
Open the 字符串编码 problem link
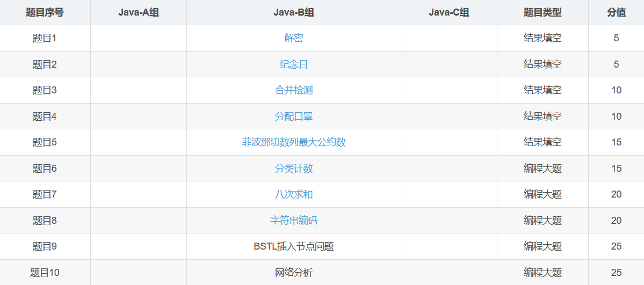coord(294,221)
